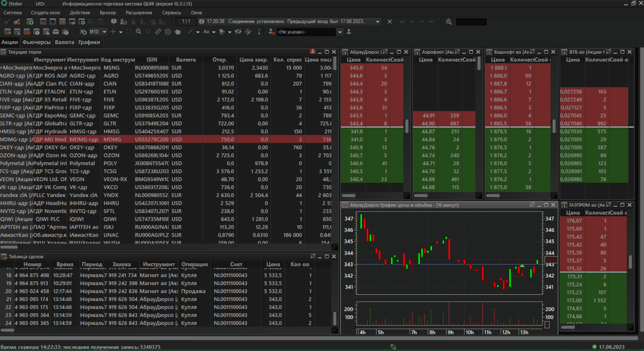Click the target crosshair circle icon
Screen dimensions: 644x351
pyautogui.click(x=168, y=32)
